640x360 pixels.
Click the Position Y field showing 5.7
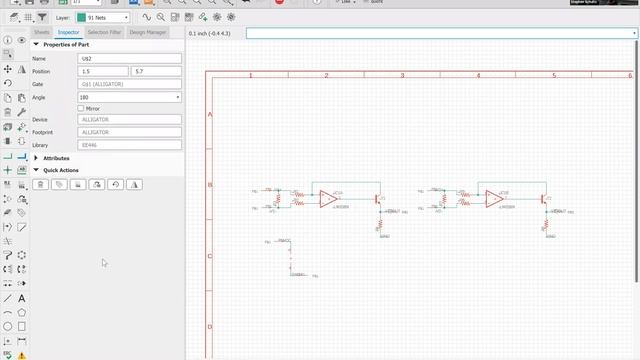pyautogui.click(x=156, y=71)
